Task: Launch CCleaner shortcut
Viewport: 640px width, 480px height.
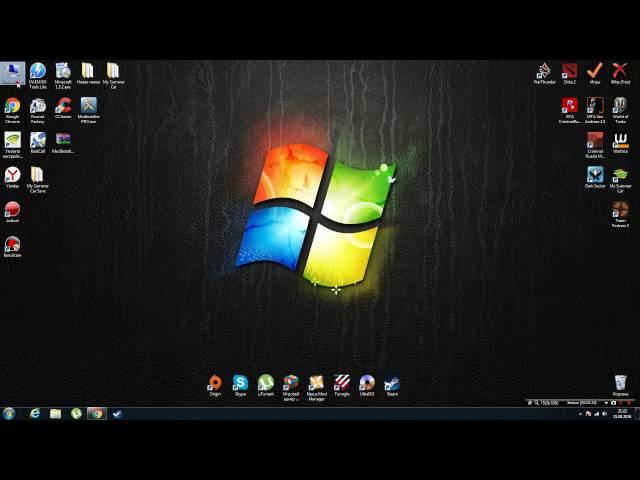Action: [x=63, y=108]
